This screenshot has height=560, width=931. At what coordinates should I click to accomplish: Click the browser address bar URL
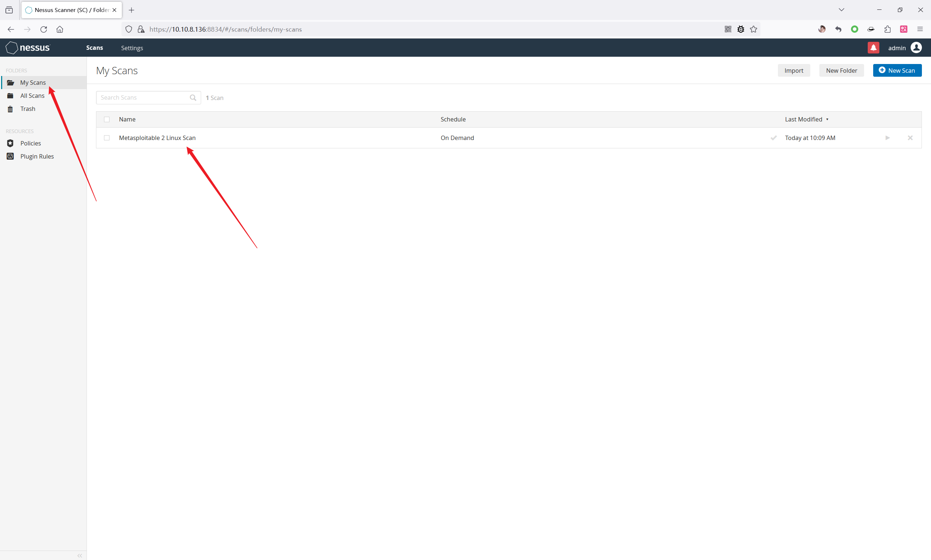[x=226, y=29]
